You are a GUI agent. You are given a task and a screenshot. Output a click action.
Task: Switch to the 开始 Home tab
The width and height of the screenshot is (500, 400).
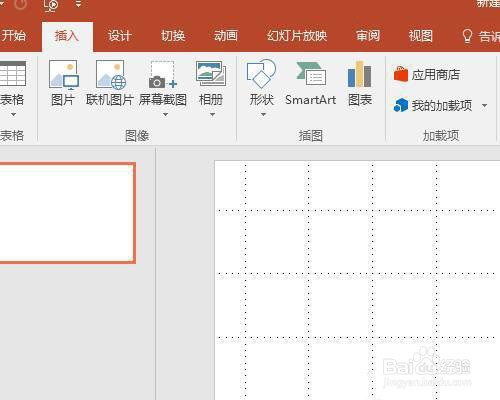13,35
